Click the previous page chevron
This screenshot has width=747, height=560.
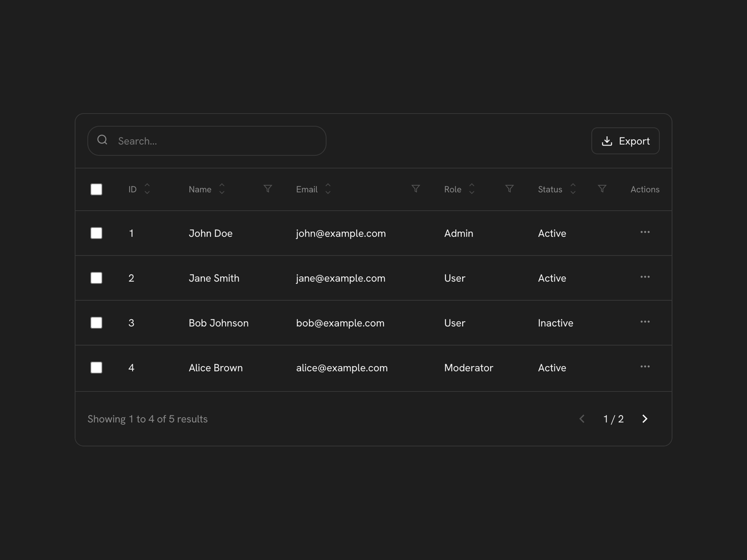[582, 419]
